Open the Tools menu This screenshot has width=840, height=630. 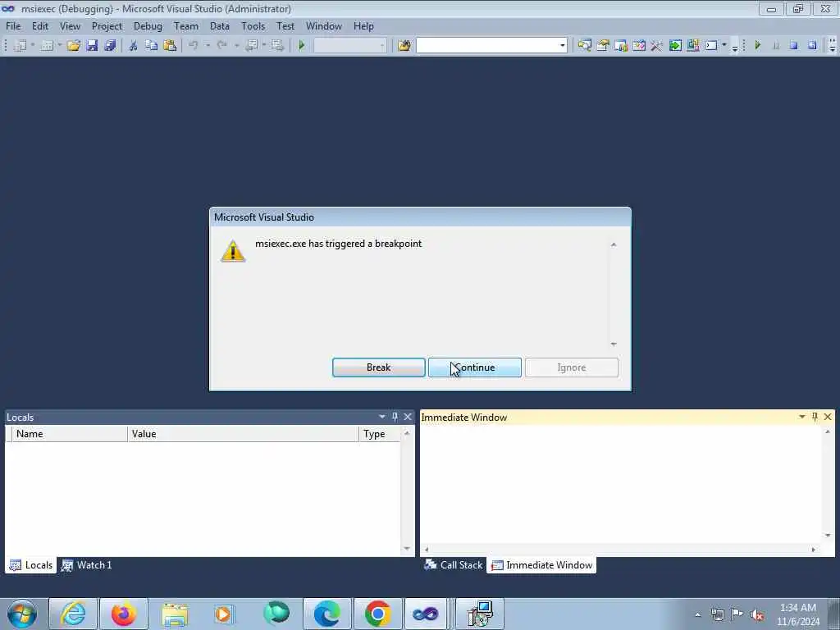tap(253, 25)
